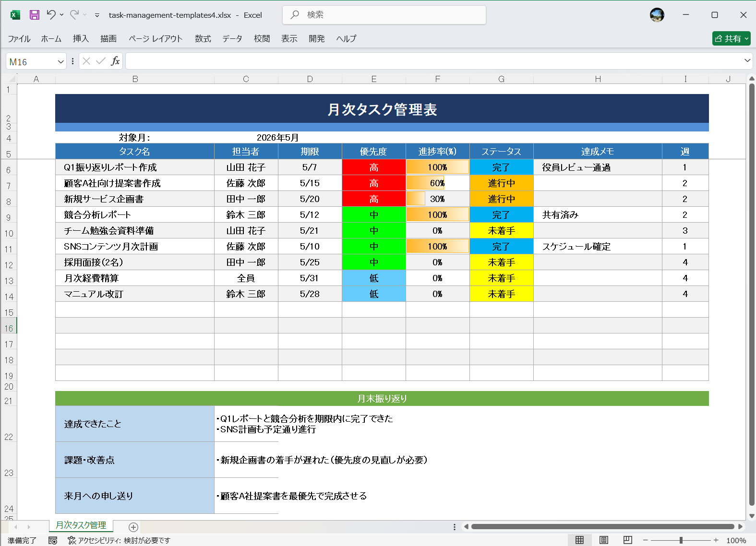This screenshot has width=756, height=546.
Task: Open the ファイル menu tab
Action: pos(19,38)
